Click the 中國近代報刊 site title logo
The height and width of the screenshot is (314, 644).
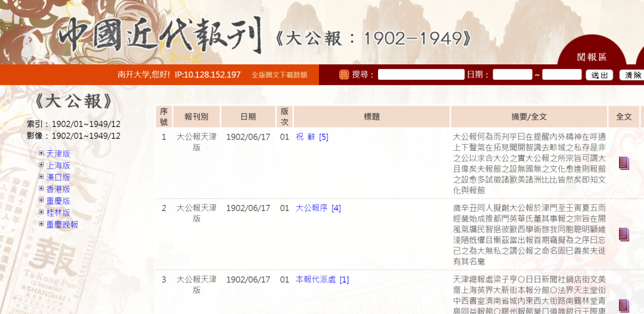click(x=159, y=36)
